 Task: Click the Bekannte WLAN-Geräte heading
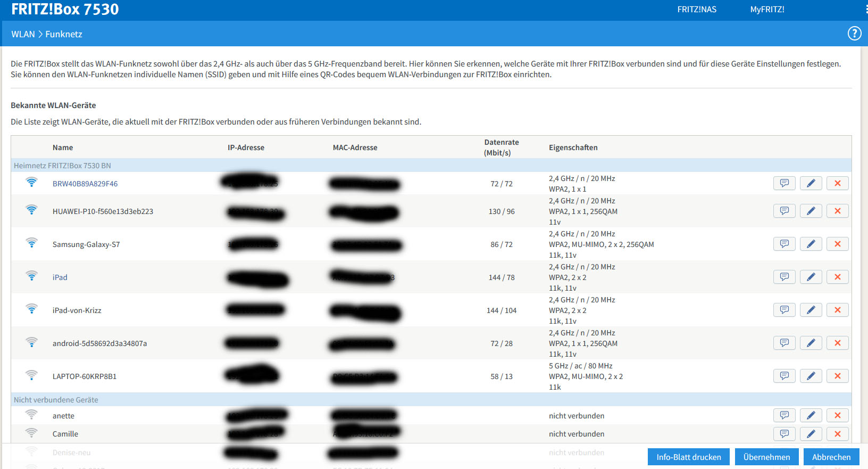coord(53,105)
